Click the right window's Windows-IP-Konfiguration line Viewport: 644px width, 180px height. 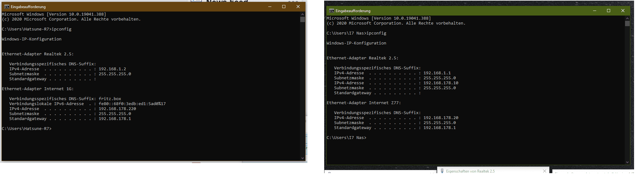click(356, 43)
